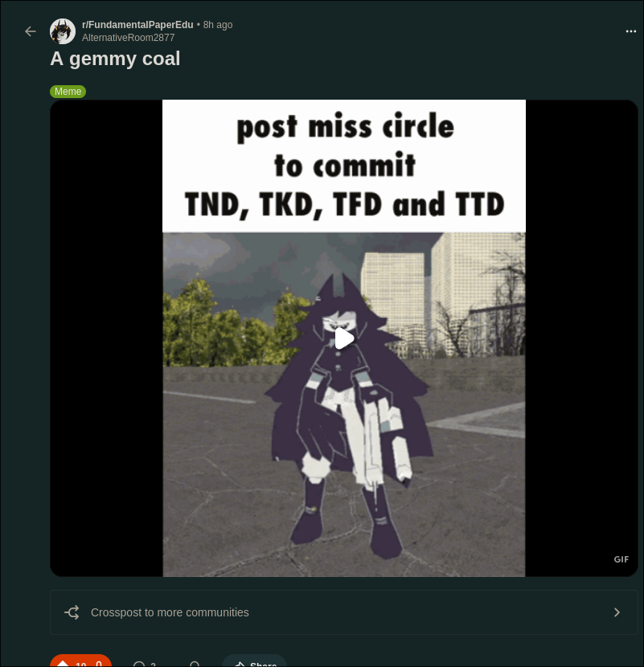The height and width of the screenshot is (667, 644).
Task: Click the Share button
Action: tap(255, 662)
